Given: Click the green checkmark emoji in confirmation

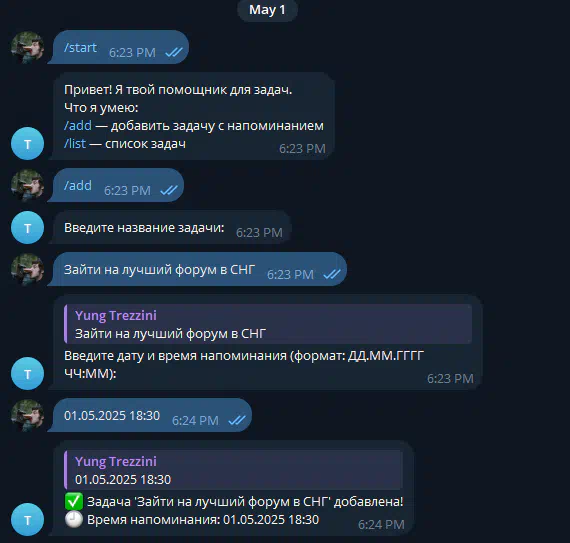Looking at the screenshot, I should (x=74, y=502).
